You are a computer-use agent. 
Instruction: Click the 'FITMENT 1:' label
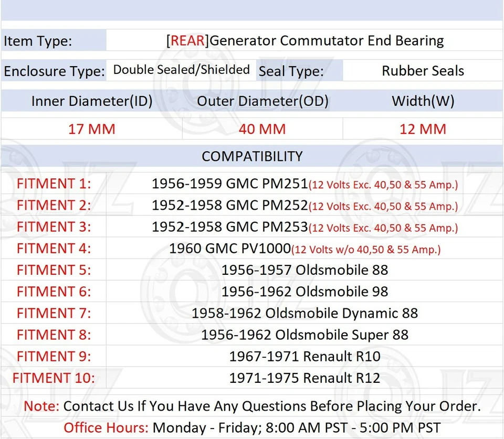54,184
